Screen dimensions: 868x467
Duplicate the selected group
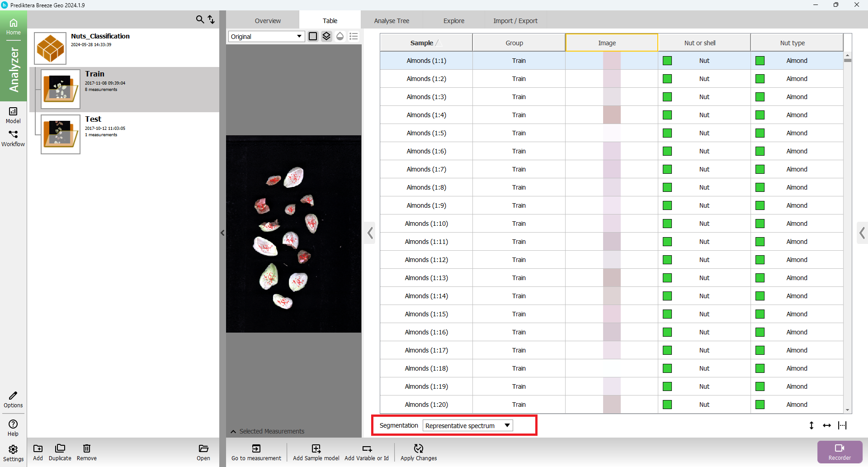[x=60, y=452]
